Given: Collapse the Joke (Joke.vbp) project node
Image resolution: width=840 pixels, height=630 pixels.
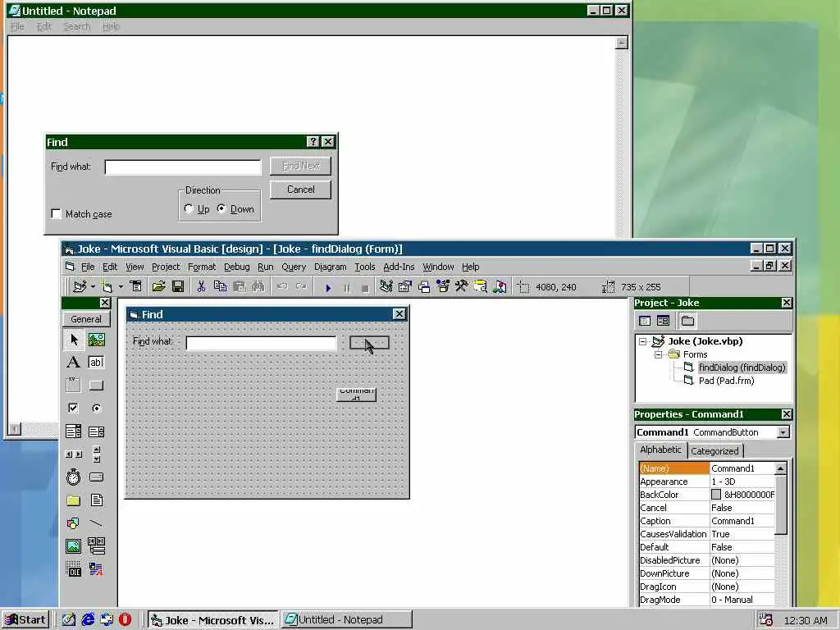Looking at the screenshot, I should 643,341.
